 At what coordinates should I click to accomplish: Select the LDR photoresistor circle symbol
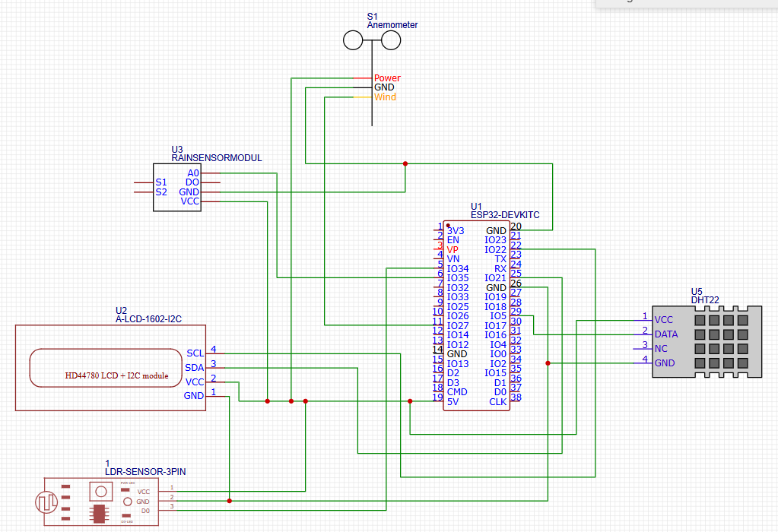click(46, 502)
